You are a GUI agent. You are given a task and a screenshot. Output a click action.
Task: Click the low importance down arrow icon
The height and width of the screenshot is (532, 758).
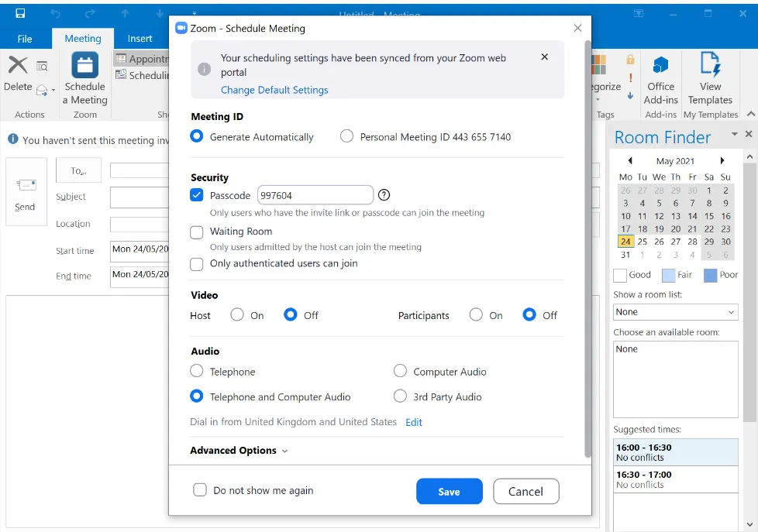[x=630, y=96]
